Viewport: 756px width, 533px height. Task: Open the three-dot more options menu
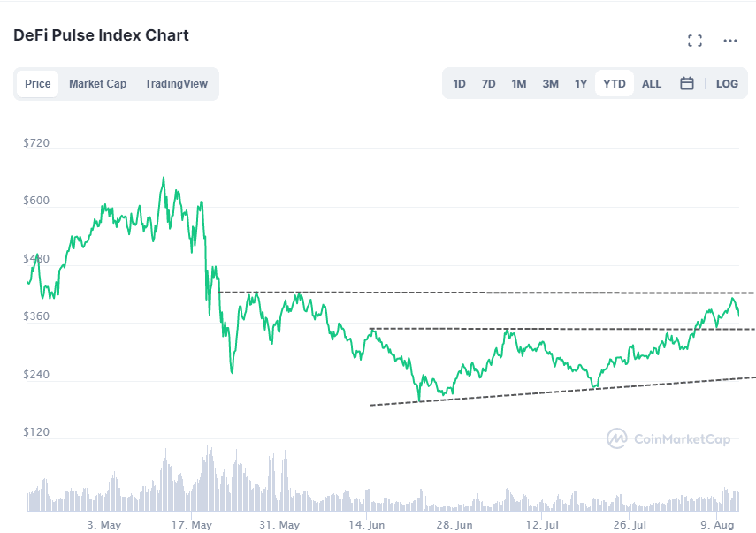(x=729, y=40)
